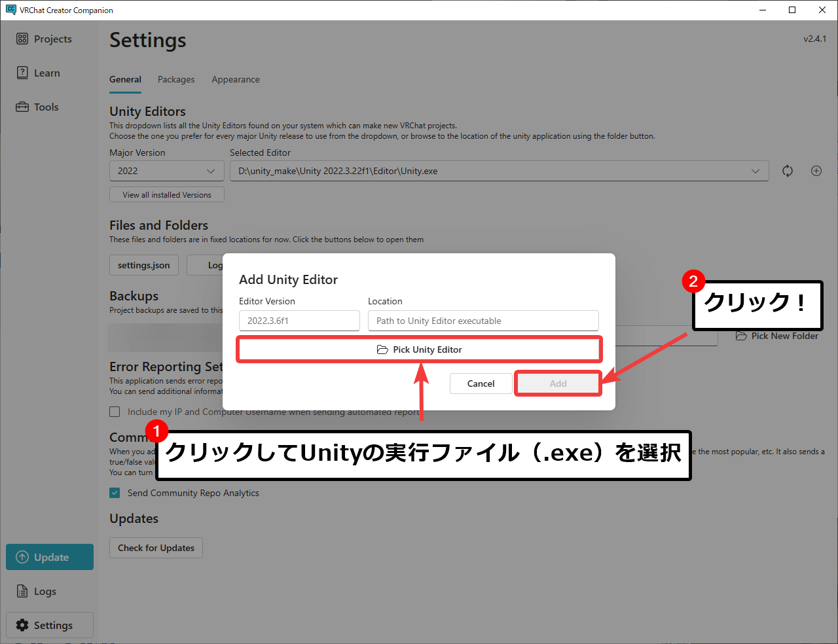Click Check for Updates button

point(156,548)
